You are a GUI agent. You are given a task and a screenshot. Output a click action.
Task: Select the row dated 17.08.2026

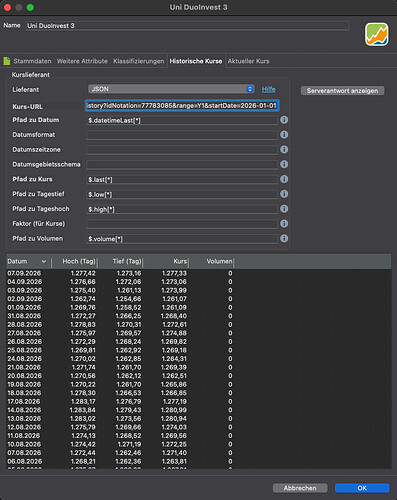(199, 402)
